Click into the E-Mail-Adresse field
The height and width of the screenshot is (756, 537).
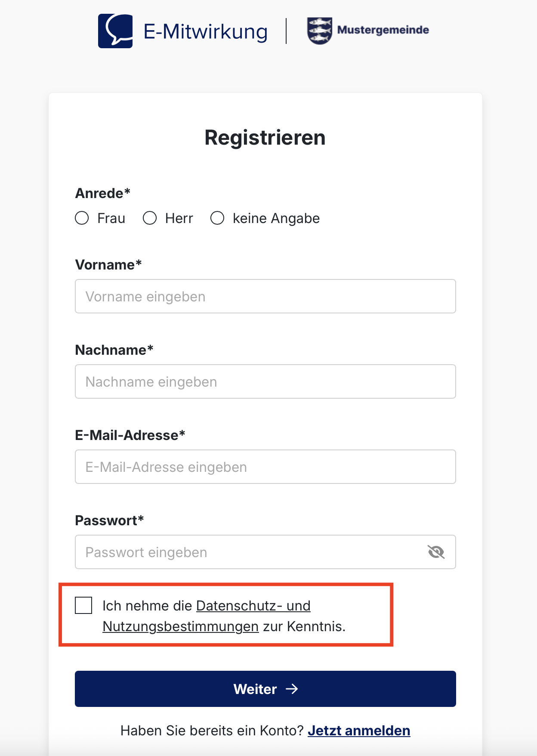[265, 467]
